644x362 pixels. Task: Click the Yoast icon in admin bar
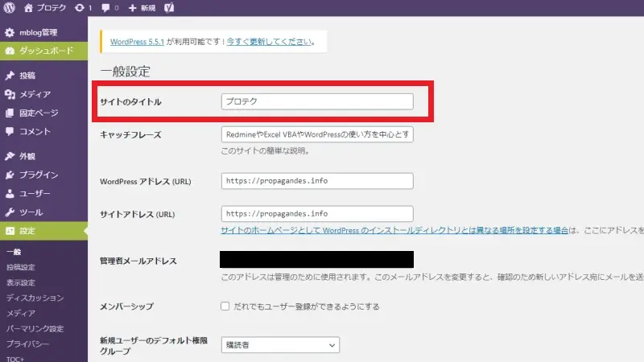click(x=171, y=8)
